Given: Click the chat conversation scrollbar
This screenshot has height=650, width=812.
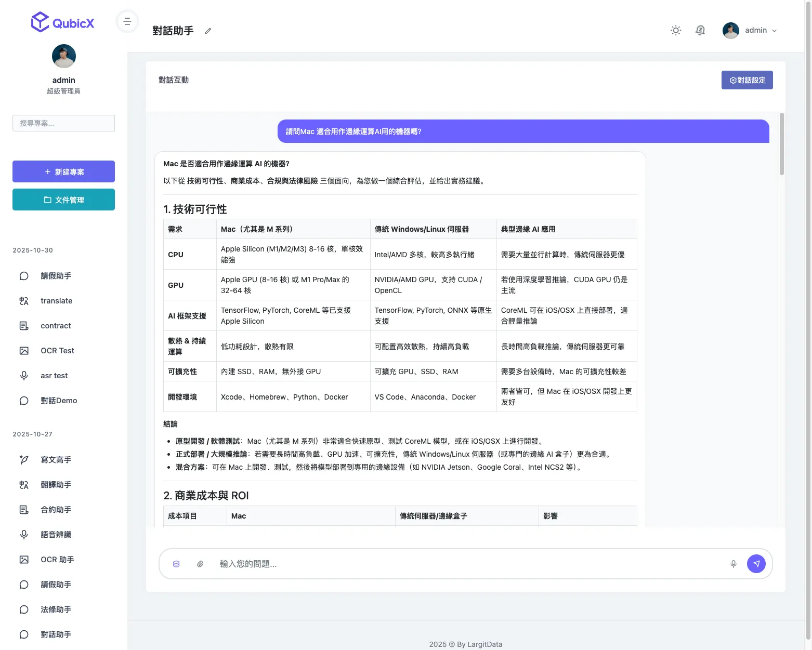Looking at the screenshot, I should point(781,144).
